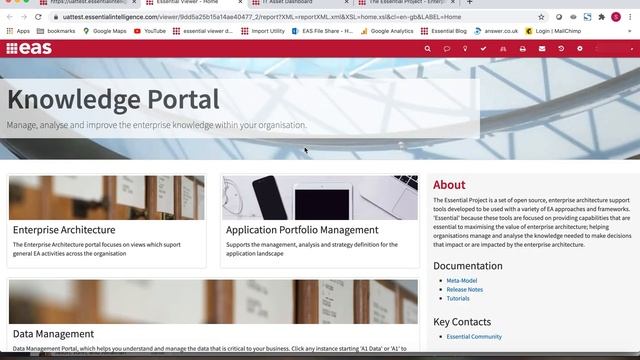640x360 pixels.
Task: Open the answer.co.uk bookmark
Action: click(496, 31)
